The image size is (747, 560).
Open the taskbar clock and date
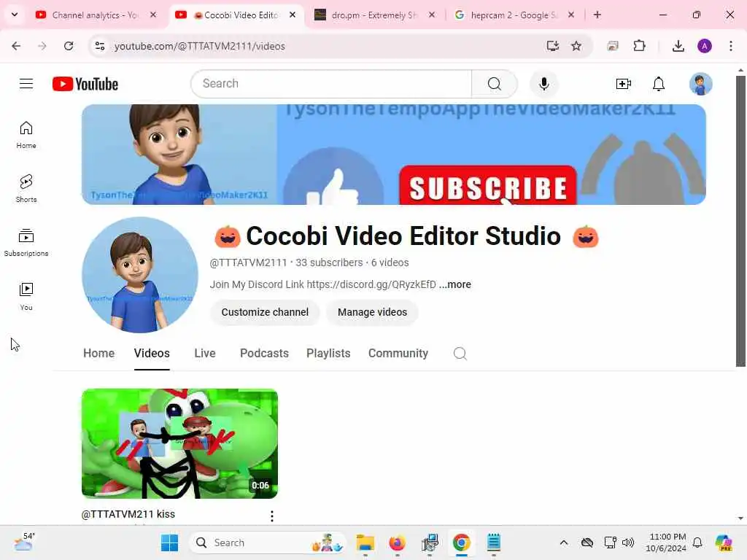[667, 542]
